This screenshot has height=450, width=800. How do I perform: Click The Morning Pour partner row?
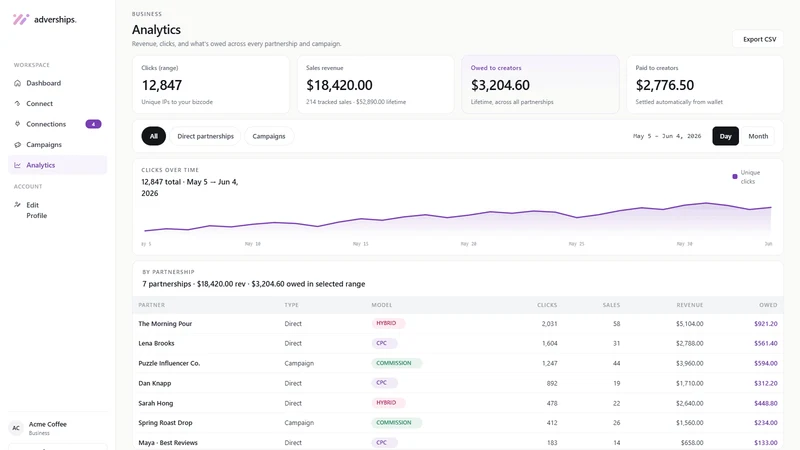pos(458,323)
